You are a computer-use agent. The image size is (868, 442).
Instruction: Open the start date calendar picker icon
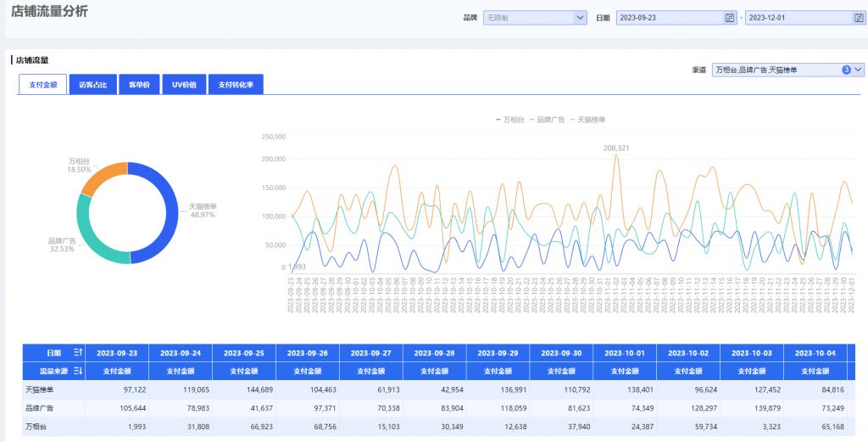click(x=730, y=18)
